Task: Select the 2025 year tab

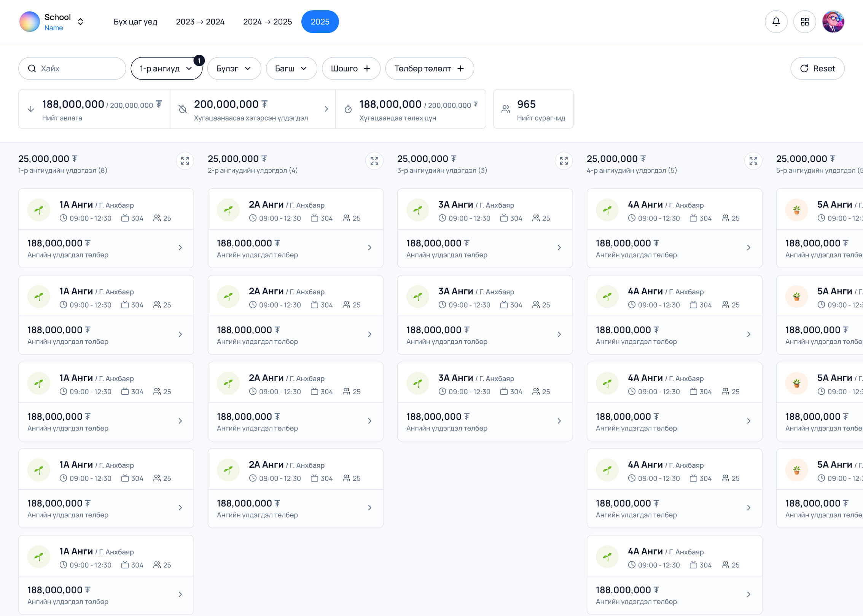Action: (x=320, y=22)
